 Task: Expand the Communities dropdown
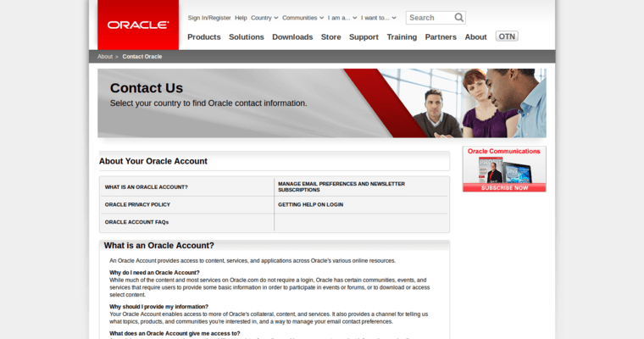(303, 18)
